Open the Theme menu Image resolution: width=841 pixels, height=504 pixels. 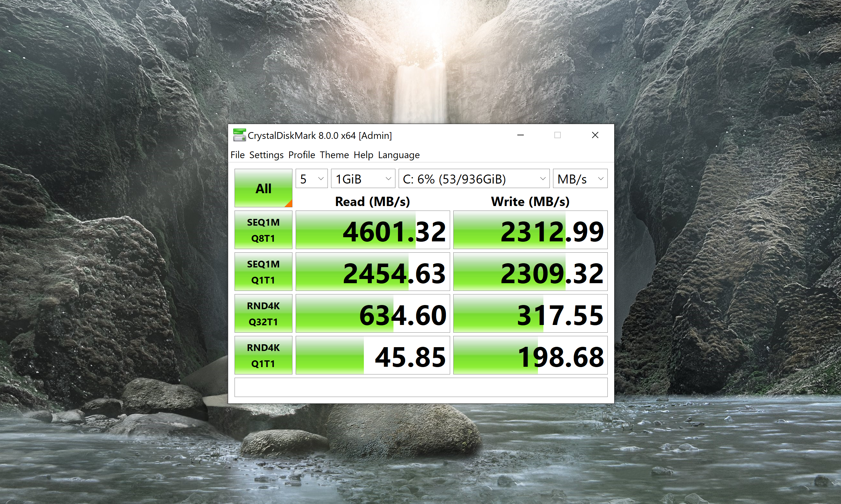(x=334, y=155)
